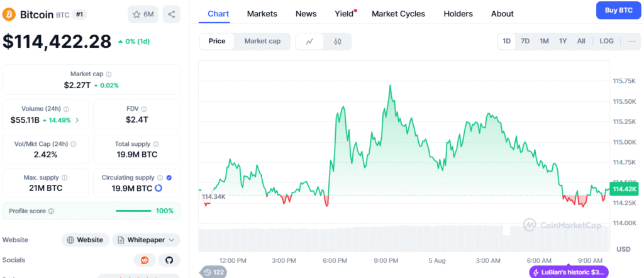Open the Market Cycles tab
Screen dimensions: 644x278
(398, 14)
